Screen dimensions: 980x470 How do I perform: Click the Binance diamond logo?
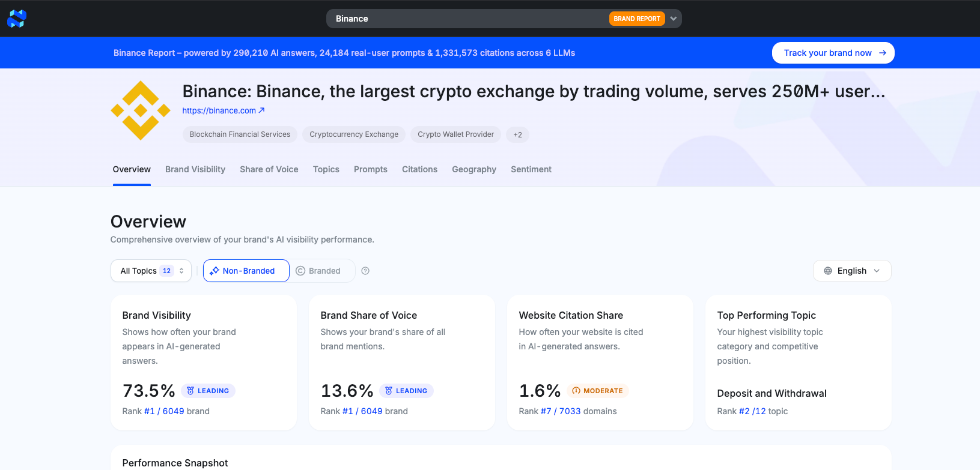coord(141,110)
